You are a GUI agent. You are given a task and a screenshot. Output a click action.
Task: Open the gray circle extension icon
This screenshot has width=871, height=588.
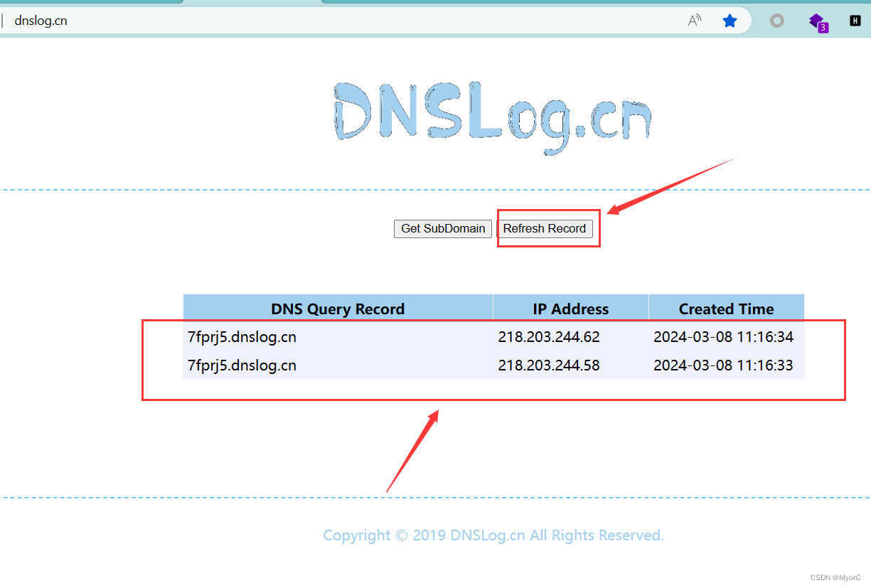(x=777, y=21)
